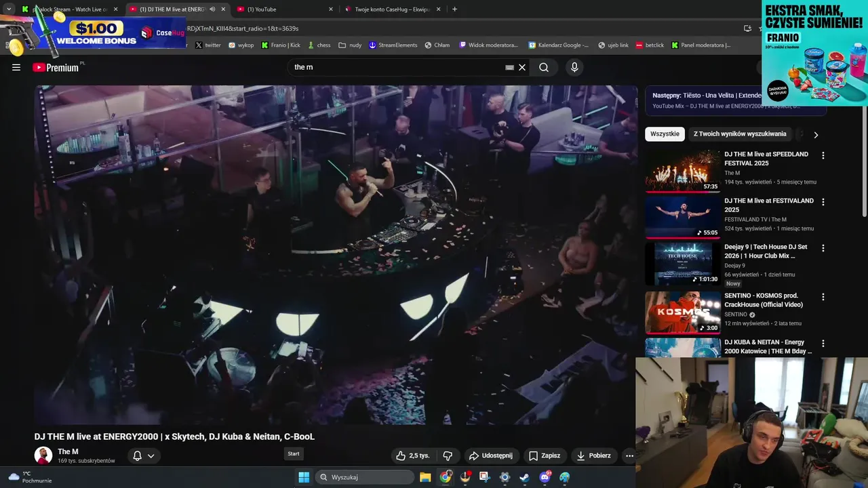Open 'DJ KUBA & NEITAN - Energy 2000' title

(x=768, y=346)
